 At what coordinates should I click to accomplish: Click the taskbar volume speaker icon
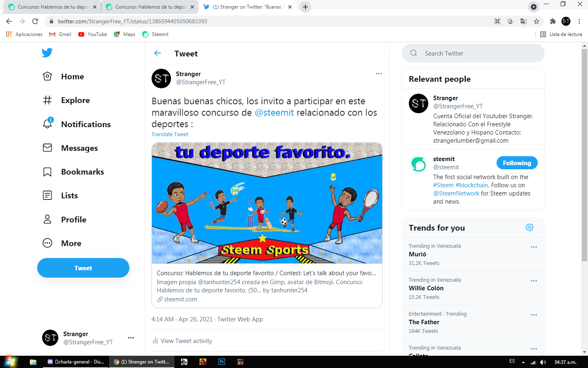click(x=543, y=362)
